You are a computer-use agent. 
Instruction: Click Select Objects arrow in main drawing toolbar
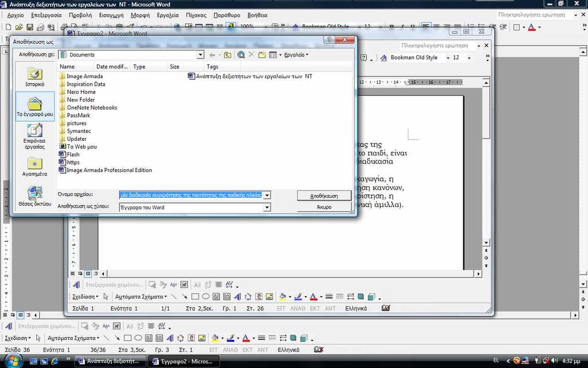(38, 338)
